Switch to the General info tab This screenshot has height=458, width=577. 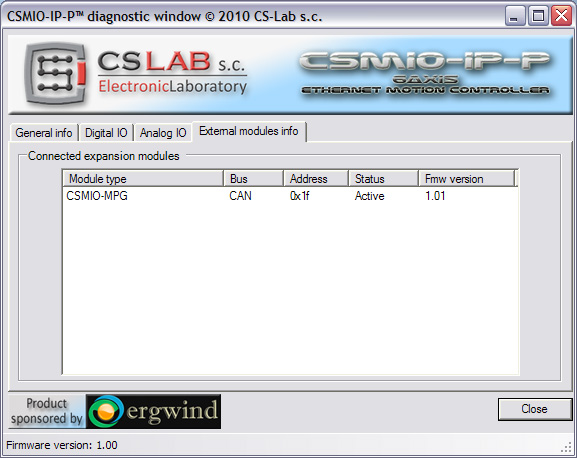coord(44,133)
